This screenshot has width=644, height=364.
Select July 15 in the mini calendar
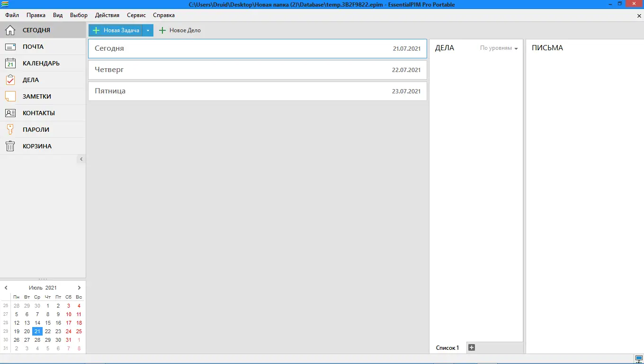tap(48, 323)
